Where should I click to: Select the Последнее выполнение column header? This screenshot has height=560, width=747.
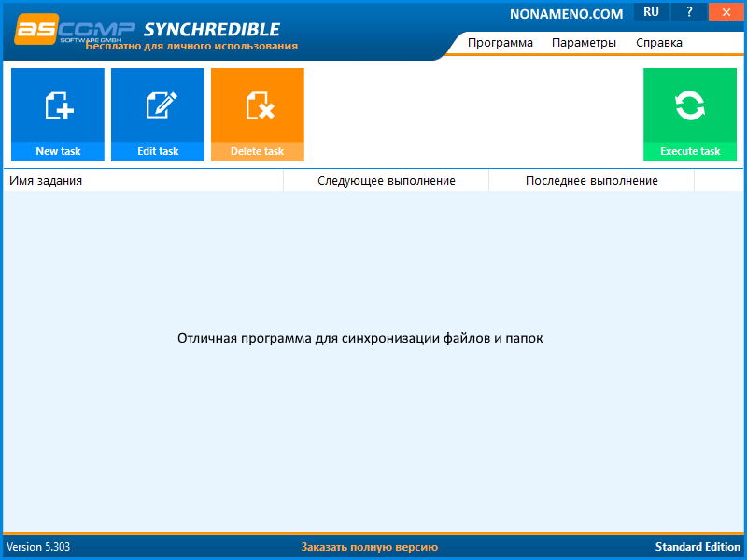tap(591, 181)
